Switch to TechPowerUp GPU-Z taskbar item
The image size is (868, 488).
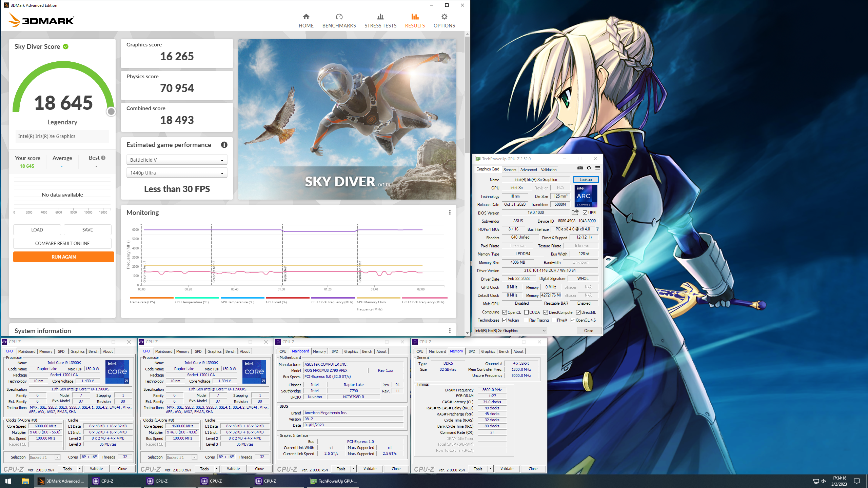tap(334, 481)
